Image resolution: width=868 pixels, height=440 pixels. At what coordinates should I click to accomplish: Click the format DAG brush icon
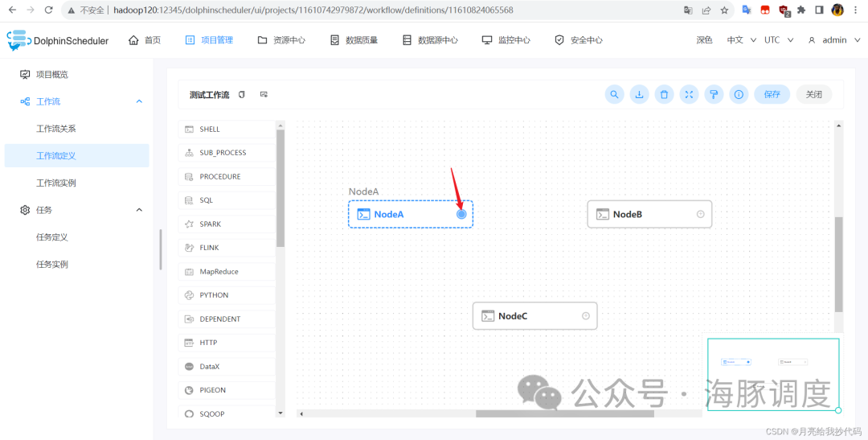tap(714, 94)
